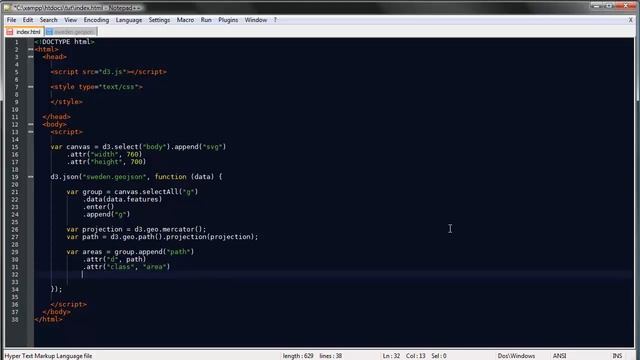This screenshot has height=360, width=640.
Task: Collapse the body fold marker on line 12
Action: coord(31,124)
